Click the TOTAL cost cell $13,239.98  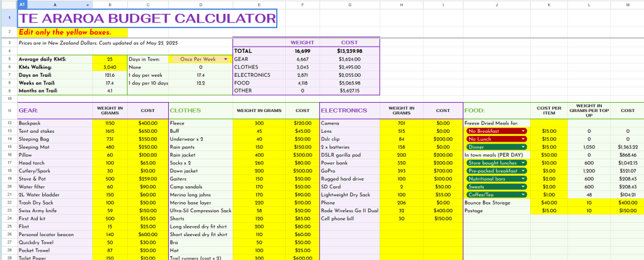[x=350, y=50]
